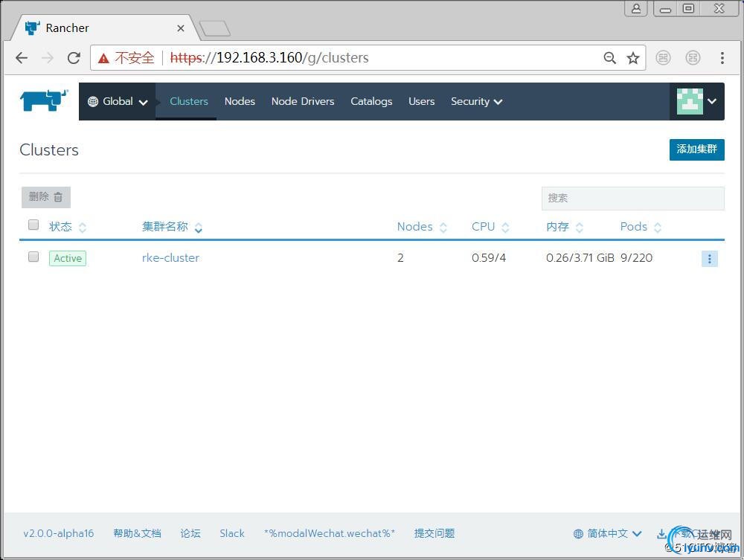Open the rke-cluster link

(x=171, y=257)
